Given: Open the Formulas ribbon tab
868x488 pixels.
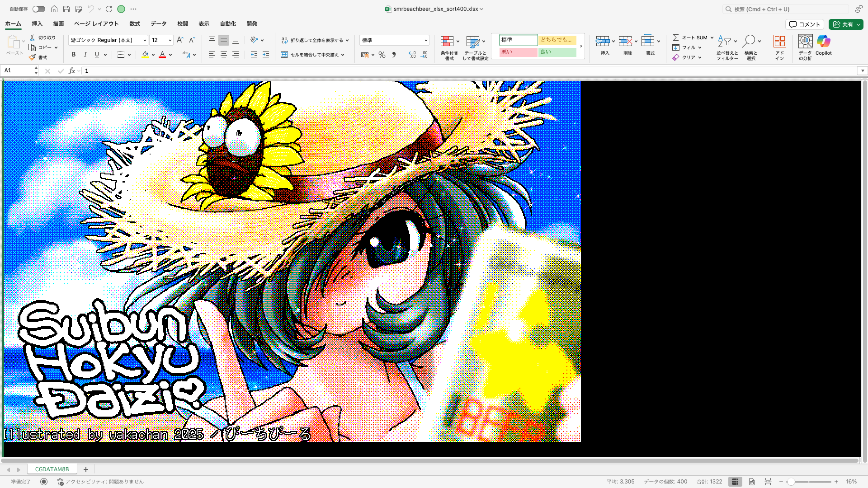Looking at the screenshot, I should 135,24.
